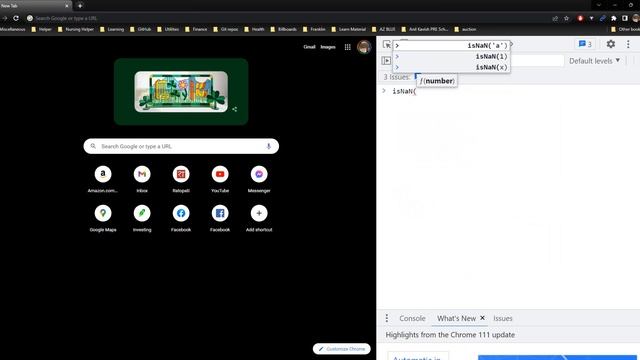
Task: Open the Other bookmarks folder
Action: [x=625, y=29]
